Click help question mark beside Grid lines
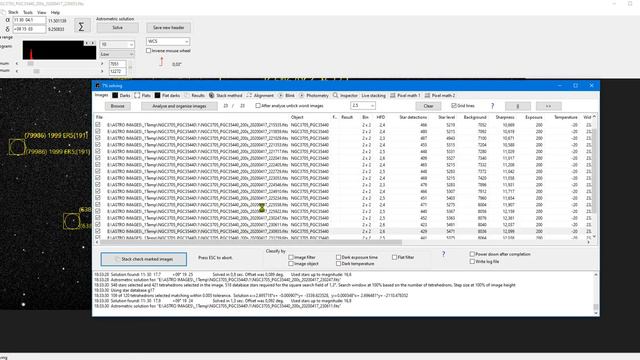The height and width of the screenshot is (360, 640). [492, 106]
